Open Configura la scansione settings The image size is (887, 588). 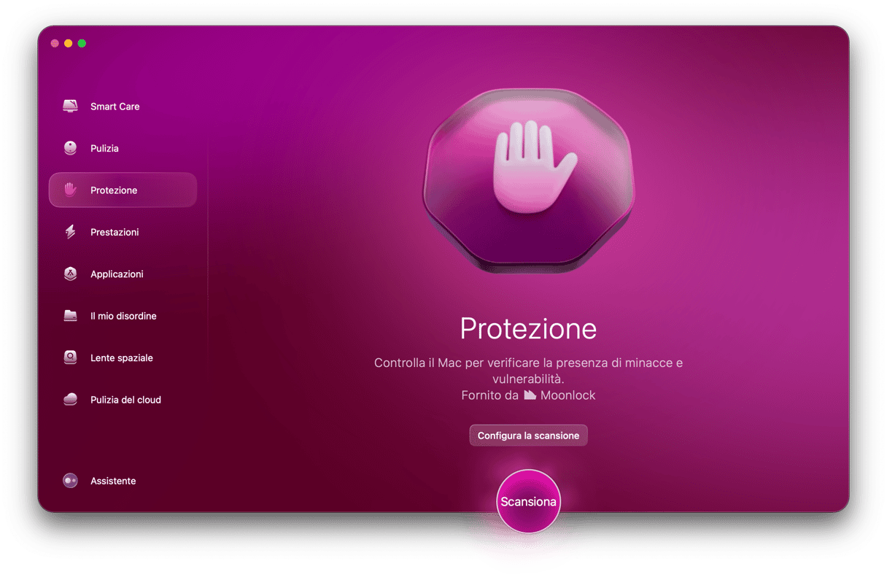coord(528,436)
